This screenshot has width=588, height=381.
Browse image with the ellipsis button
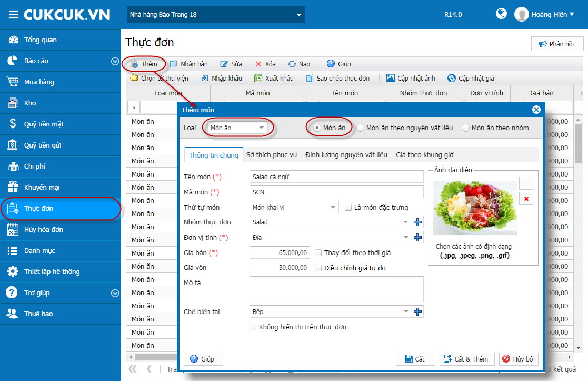(526, 183)
